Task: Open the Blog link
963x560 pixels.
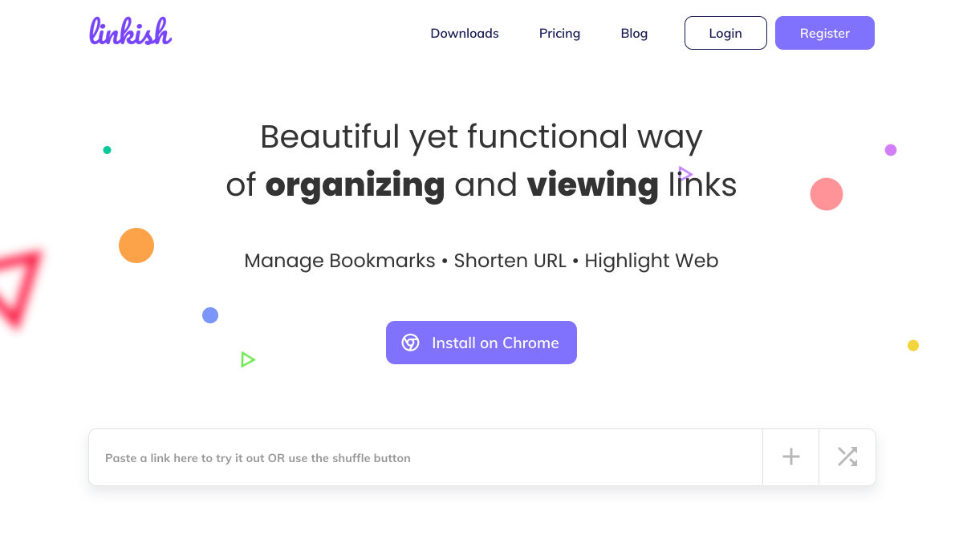Action: (x=634, y=33)
